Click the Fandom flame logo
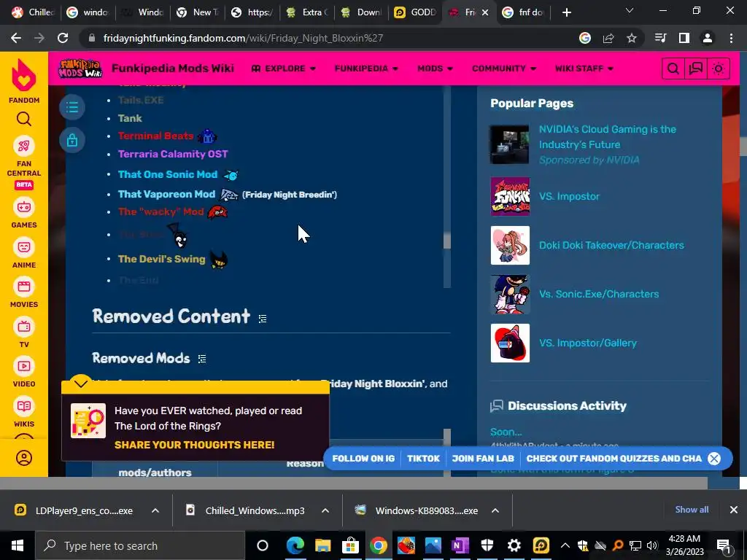 click(x=24, y=75)
